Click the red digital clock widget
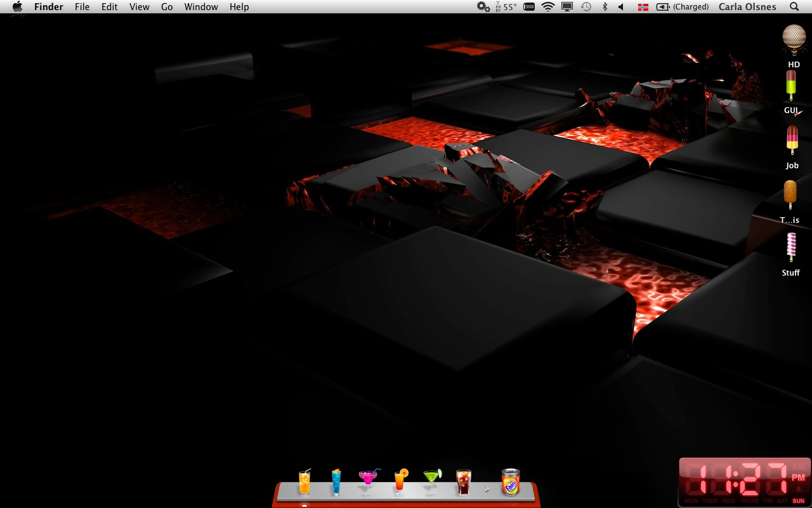The width and height of the screenshot is (812, 508). [x=745, y=483]
